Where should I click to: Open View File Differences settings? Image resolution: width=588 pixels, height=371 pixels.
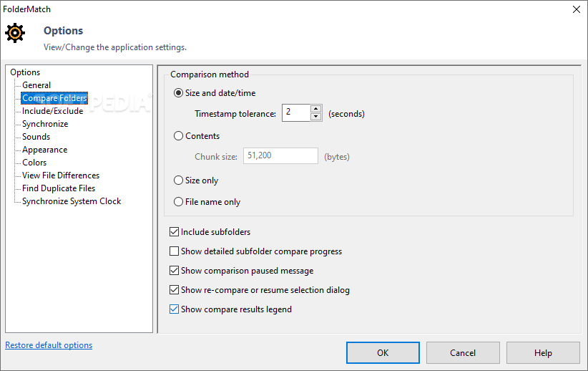[61, 175]
